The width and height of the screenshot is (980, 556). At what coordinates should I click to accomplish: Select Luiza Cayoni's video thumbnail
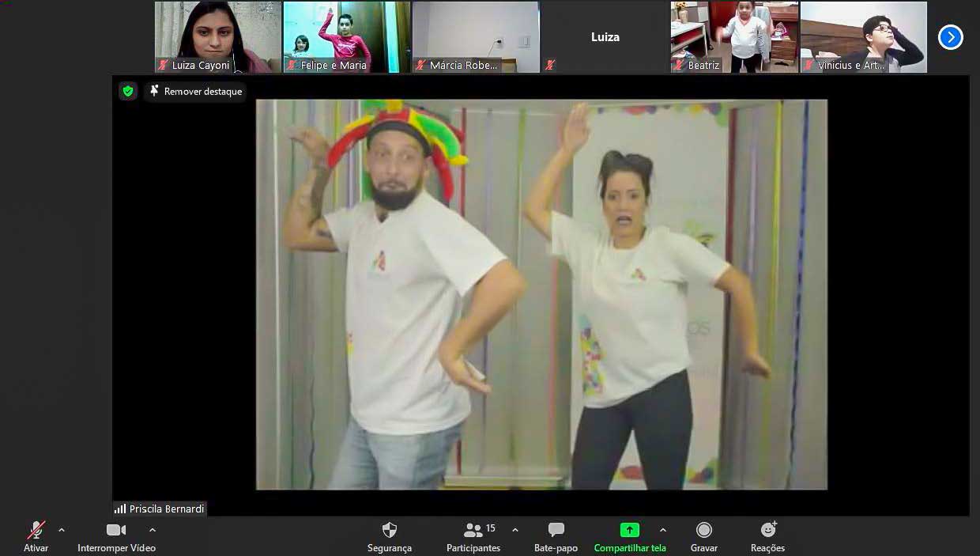(217, 37)
